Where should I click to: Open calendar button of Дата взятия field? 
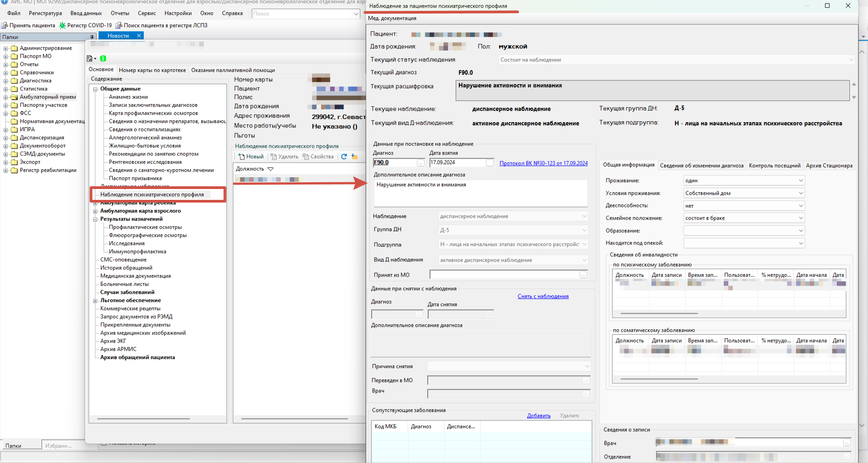pyautogui.click(x=490, y=163)
